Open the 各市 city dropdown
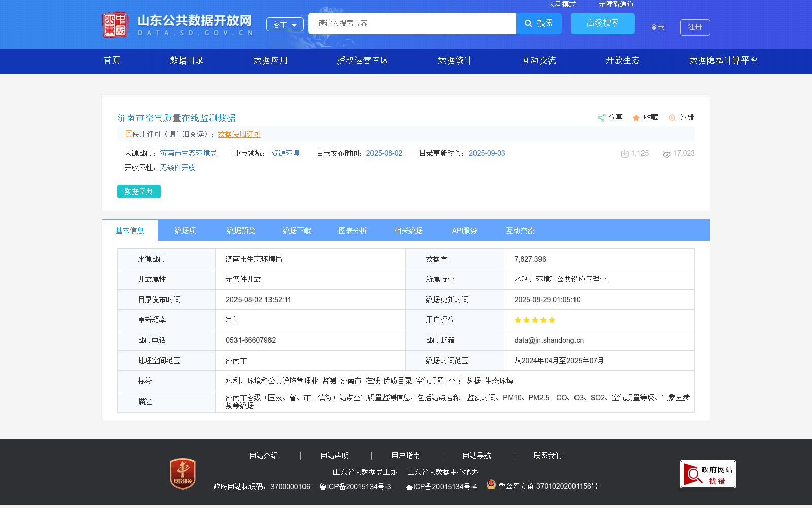812x508 pixels. point(285,24)
